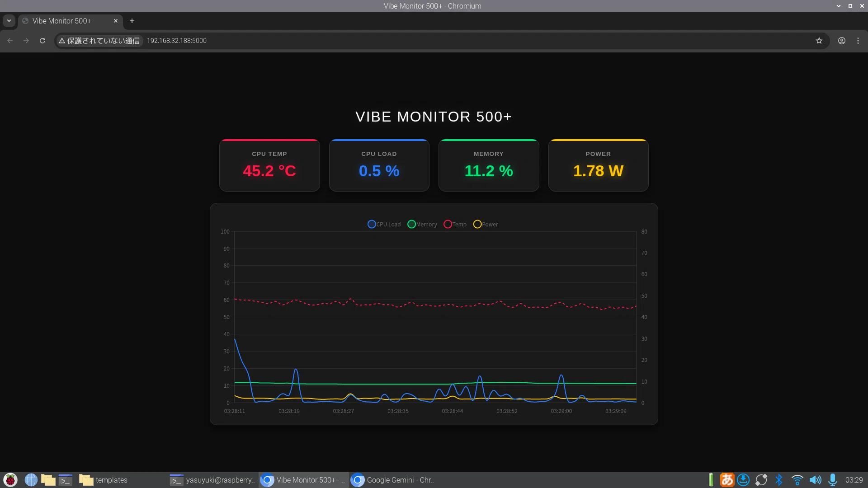Expand the tab search dropdown arrow
This screenshot has width=868, height=488.
coord(9,21)
